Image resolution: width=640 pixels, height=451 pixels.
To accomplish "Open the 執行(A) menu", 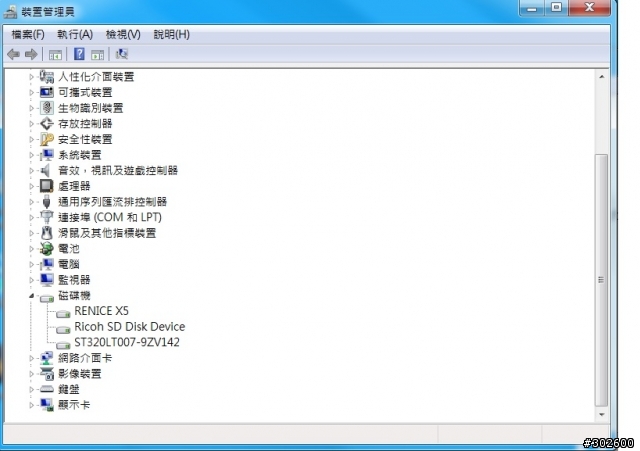I will 75,34.
